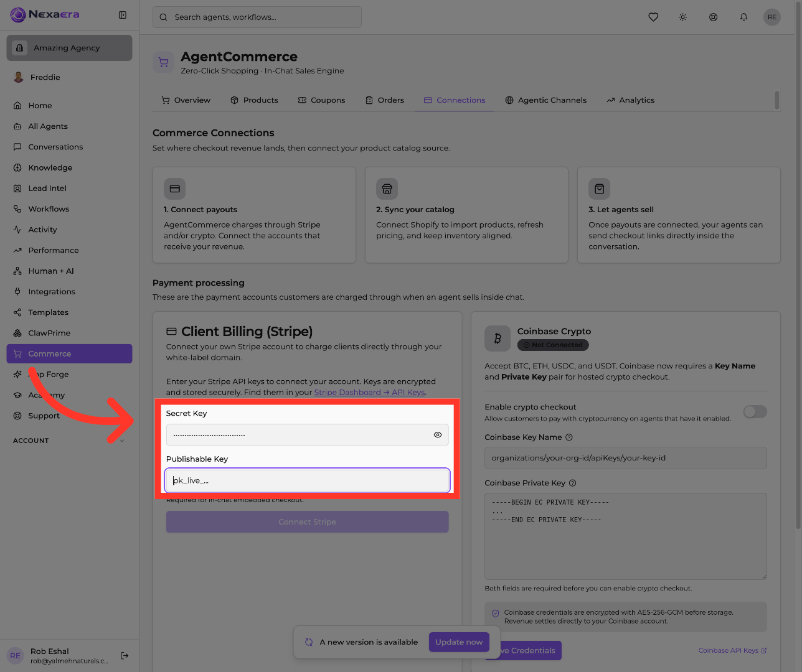Click the Coinbase Key Name field

tap(626, 458)
